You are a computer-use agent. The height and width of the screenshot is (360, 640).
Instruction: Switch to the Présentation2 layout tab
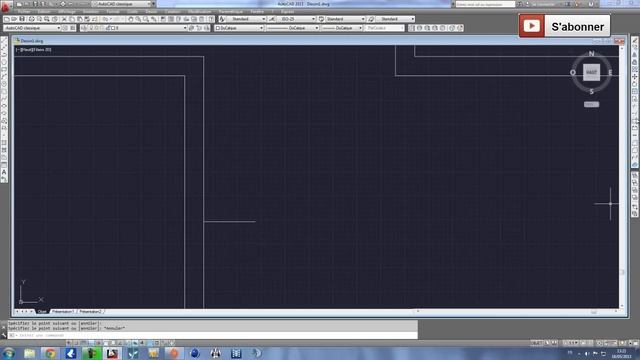pos(91,312)
